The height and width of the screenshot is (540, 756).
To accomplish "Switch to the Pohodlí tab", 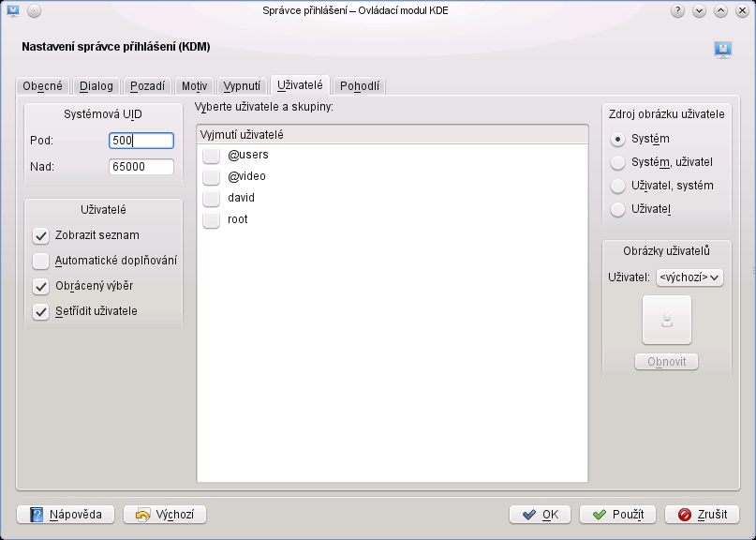I will (360, 86).
